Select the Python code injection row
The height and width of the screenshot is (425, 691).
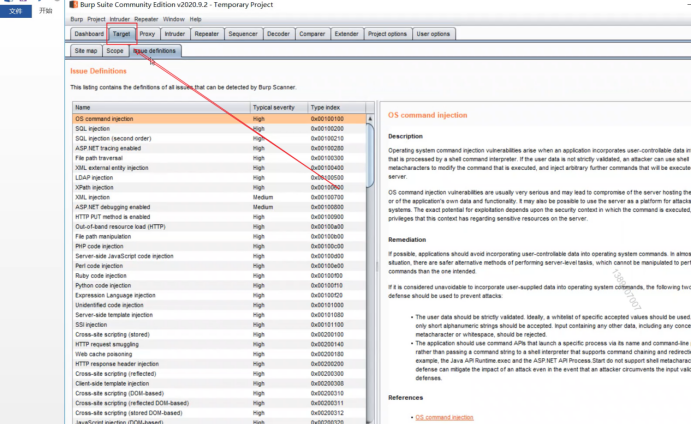click(219, 286)
